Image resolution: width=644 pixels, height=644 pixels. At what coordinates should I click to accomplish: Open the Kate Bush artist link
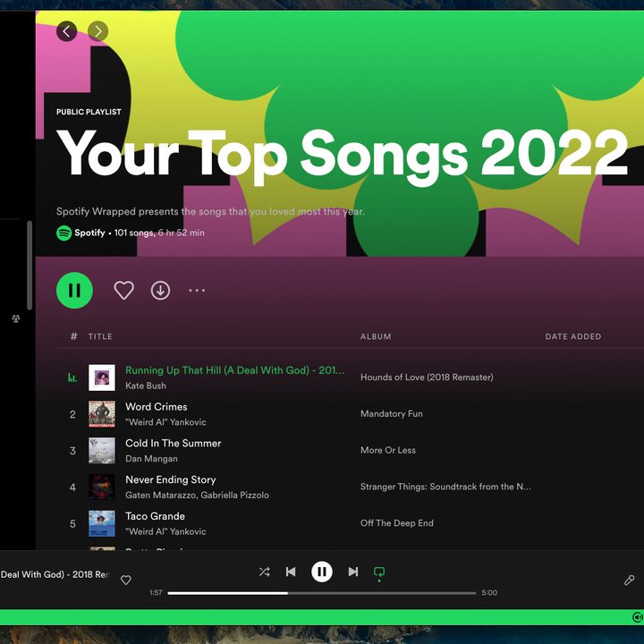tap(146, 386)
